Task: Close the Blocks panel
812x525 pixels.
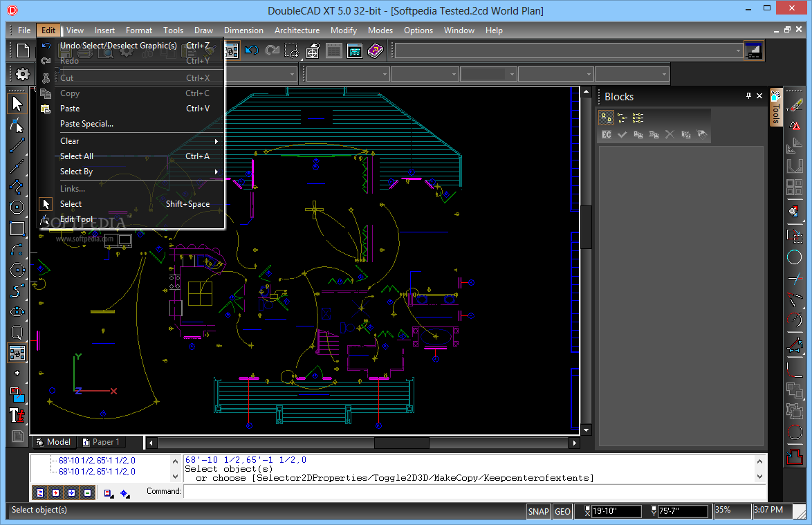Action: pyautogui.click(x=759, y=95)
